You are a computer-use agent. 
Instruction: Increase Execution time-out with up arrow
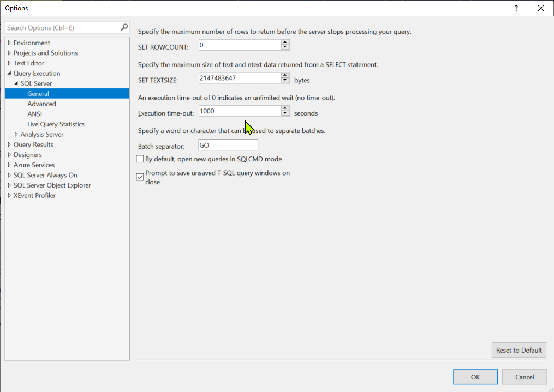tap(285, 108)
